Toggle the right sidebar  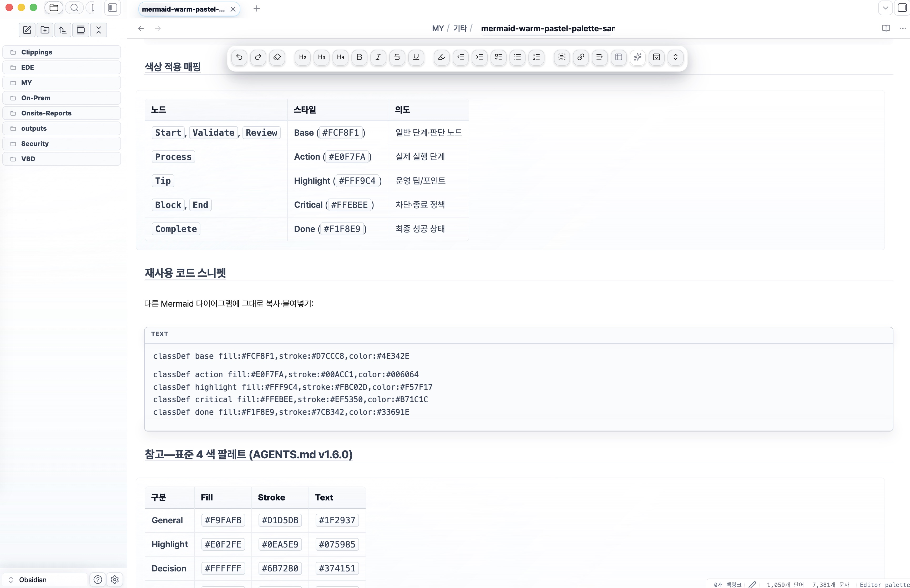tap(902, 8)
